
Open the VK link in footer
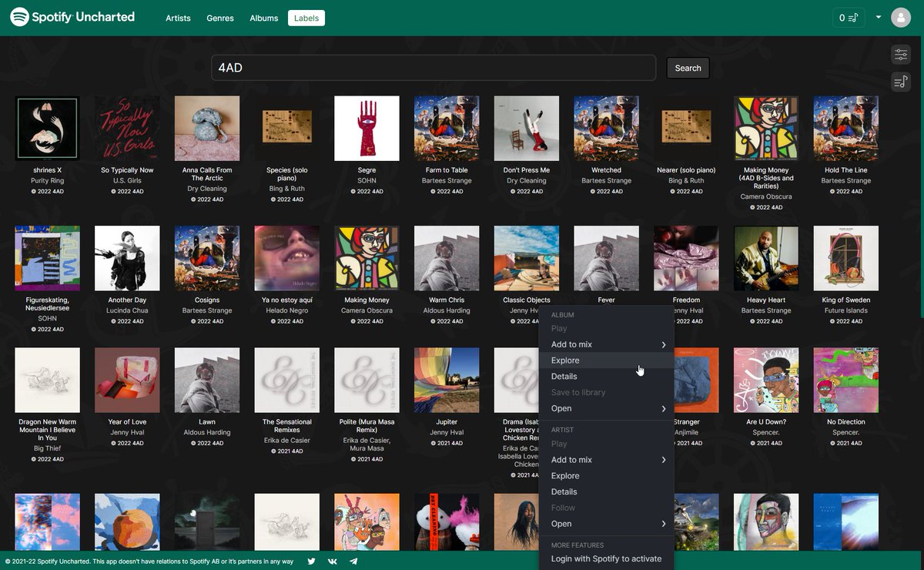[x=333, y=562]
